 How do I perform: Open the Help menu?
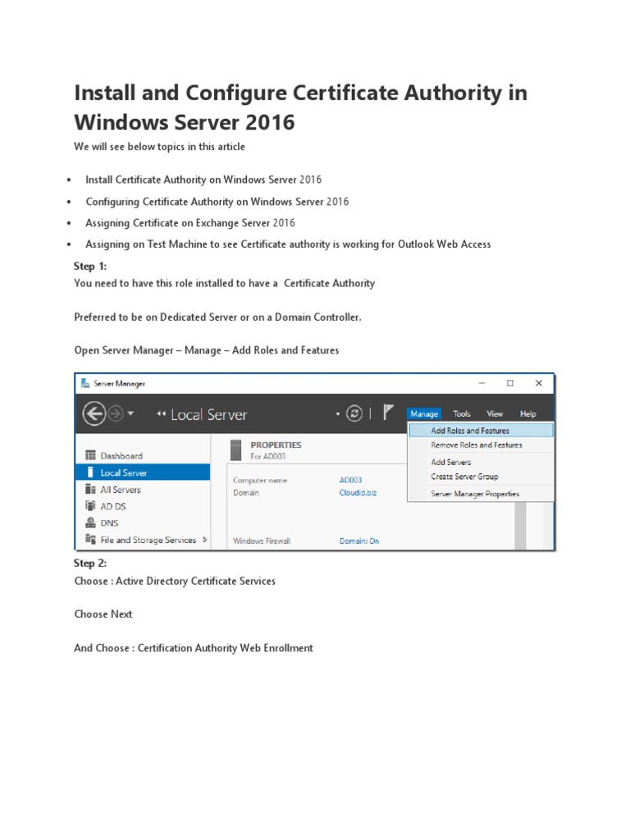click(x=527, y=413)
